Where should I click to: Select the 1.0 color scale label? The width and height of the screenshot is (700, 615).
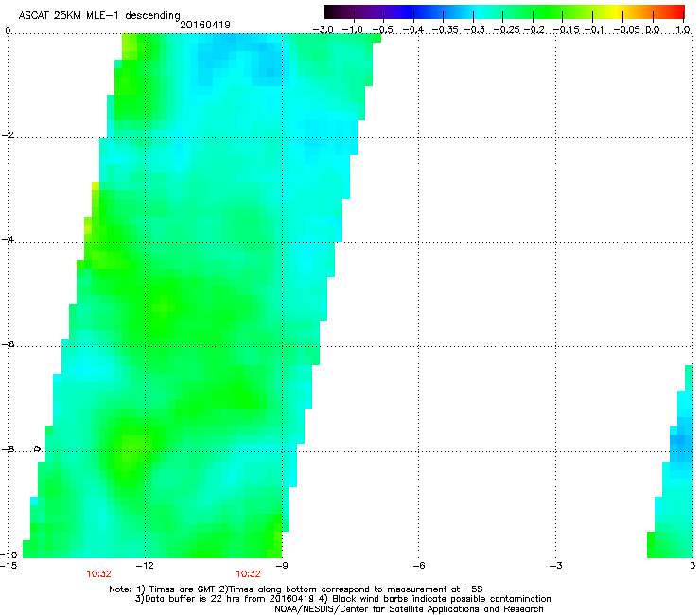(x=683, y=30)
